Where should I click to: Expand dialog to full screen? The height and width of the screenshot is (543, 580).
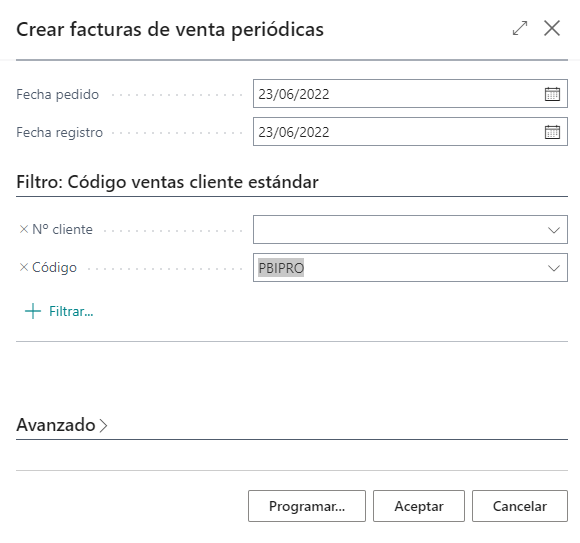(520, 28)
